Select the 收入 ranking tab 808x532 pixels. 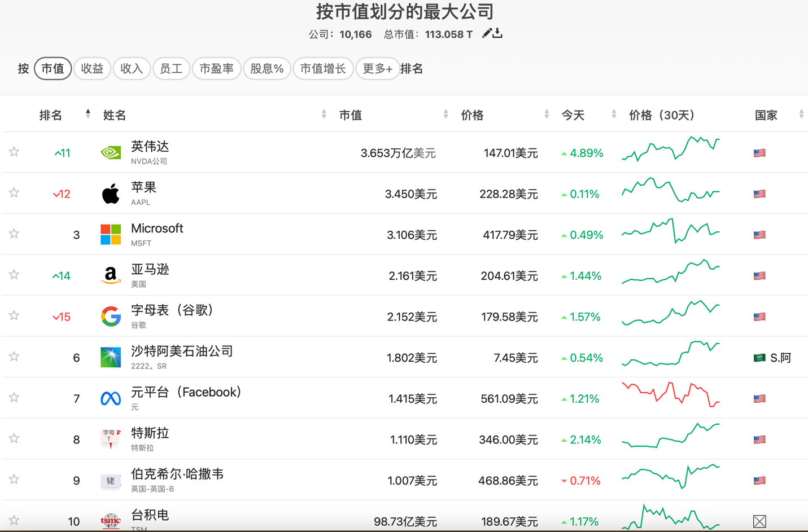click(132, 69)
